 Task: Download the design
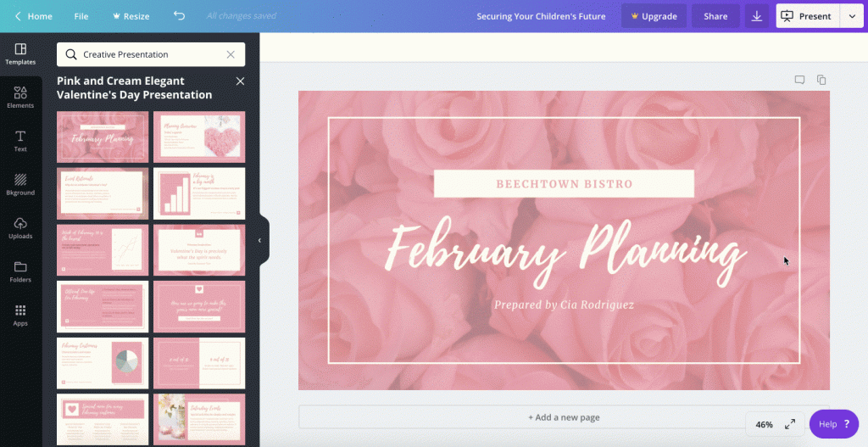(x=757, y=16)
